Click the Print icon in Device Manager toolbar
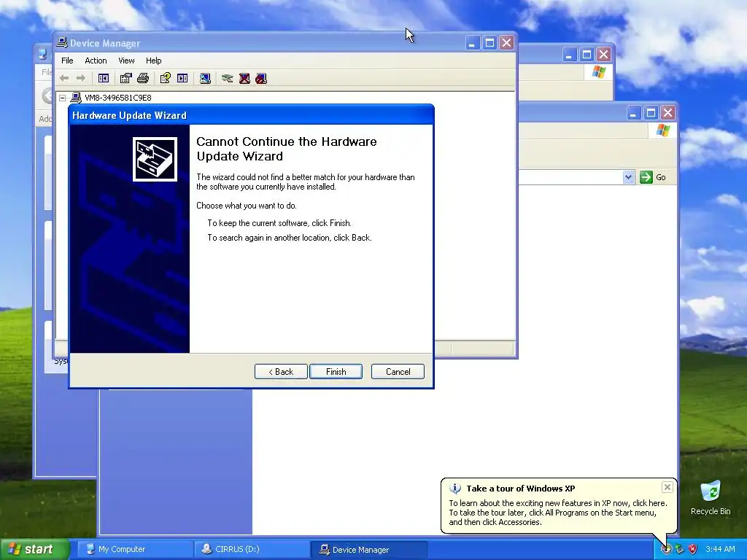Image resolution: width=747 pixels, height=560 pixels. (x=143, y=78)
